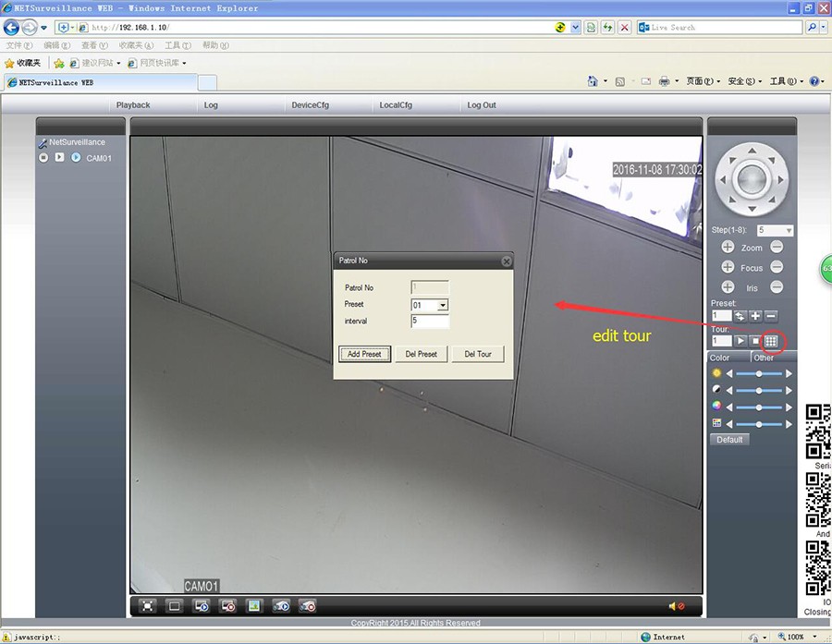Click the fullscreen icon in bottom toolbar
832x644 pixels.
(147, 606)
